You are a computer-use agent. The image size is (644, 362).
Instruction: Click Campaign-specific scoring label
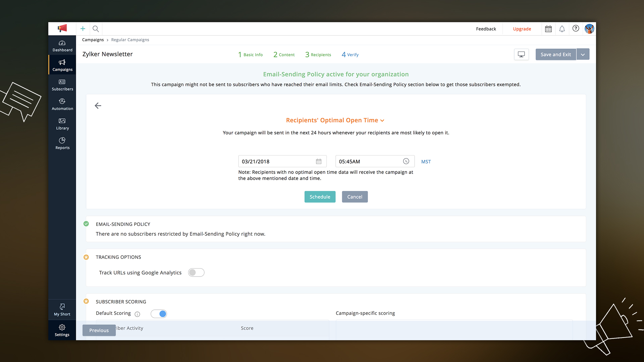[x=365, y=313]
